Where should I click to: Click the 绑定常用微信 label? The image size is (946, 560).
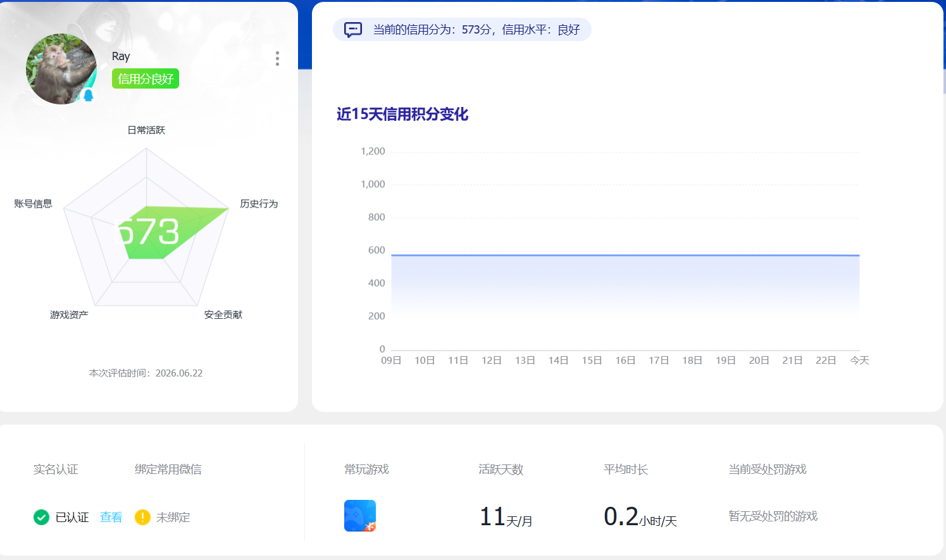pyautogui.click(x=168, y=470)
